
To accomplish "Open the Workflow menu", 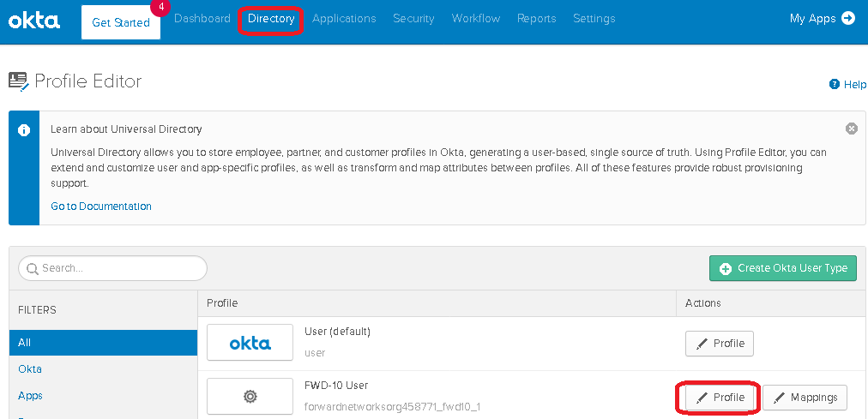I will point(475,18).
